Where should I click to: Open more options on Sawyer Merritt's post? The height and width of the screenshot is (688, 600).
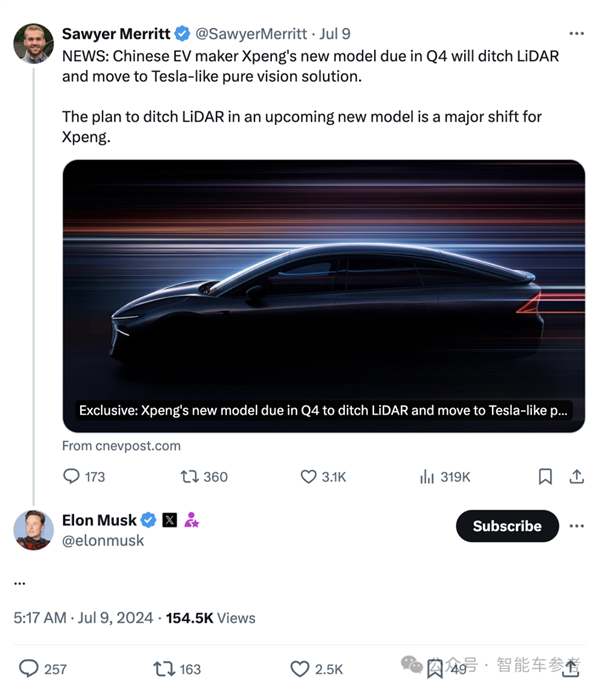click(x=576, y=34)
